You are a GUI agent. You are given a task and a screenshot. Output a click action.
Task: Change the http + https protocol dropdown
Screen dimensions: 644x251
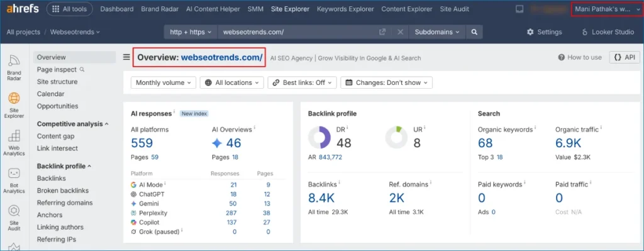point(191,32)
